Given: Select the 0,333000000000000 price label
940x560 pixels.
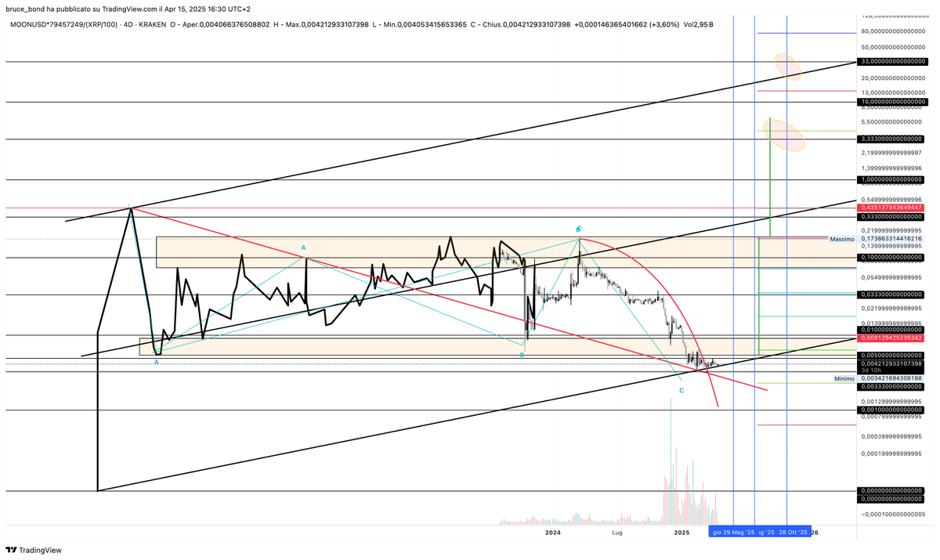Looking at the screenshot, I should tap(892, 216).
